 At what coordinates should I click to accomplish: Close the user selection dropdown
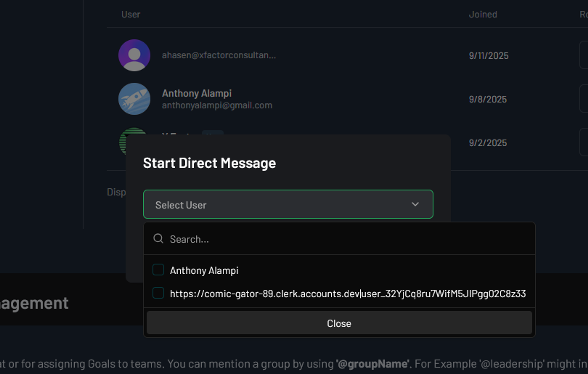click(x=339, y=323)
